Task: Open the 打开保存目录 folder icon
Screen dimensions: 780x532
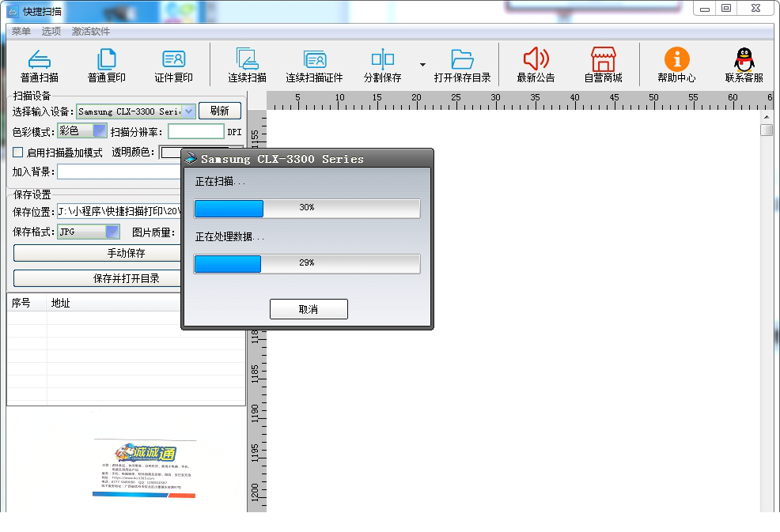Action: tap(462, 59)
